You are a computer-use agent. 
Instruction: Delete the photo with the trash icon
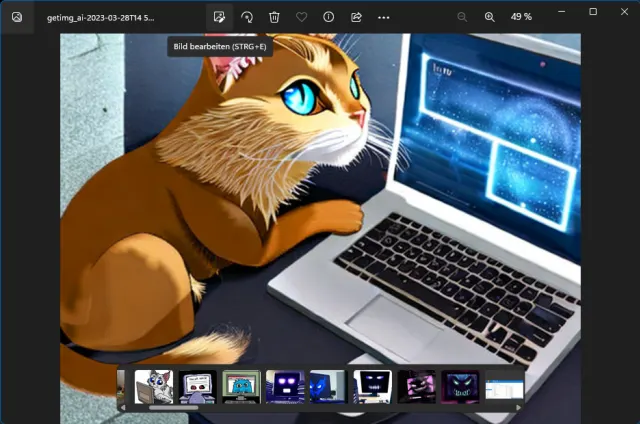click(274, 17)
